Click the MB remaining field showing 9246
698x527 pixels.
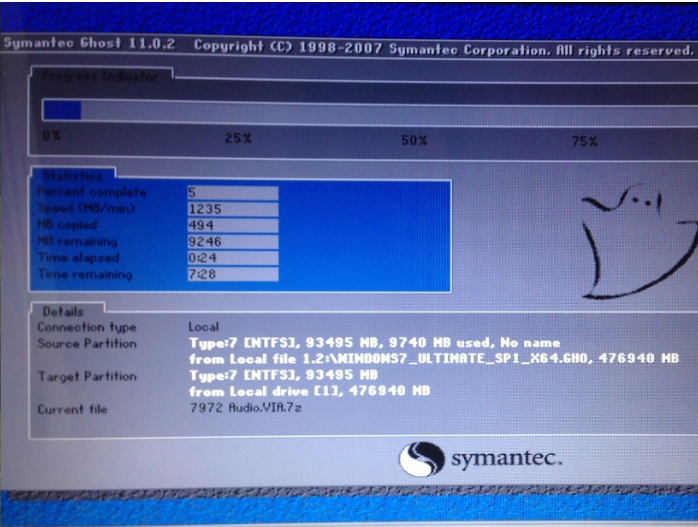tap(233, 242)
